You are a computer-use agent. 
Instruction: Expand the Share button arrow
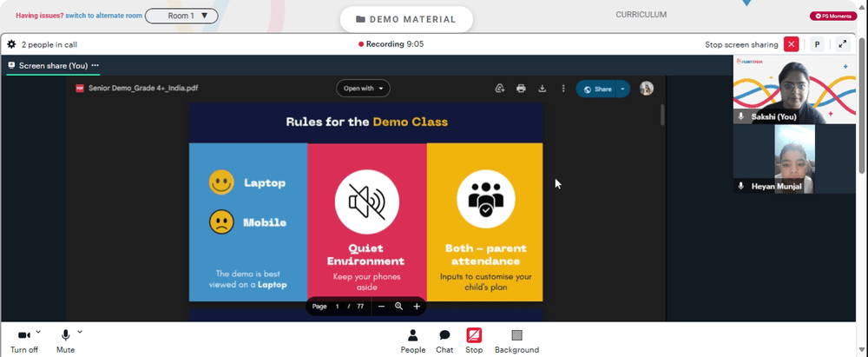[622, 89]
